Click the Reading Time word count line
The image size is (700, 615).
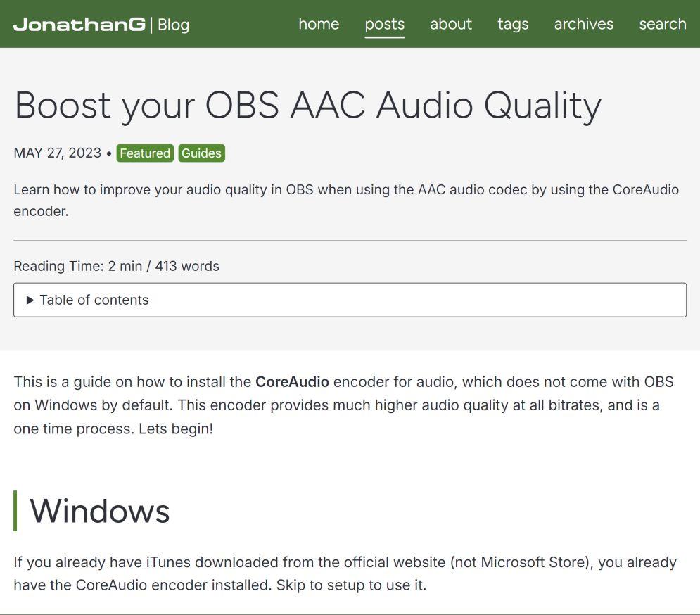tap(116, 266)
